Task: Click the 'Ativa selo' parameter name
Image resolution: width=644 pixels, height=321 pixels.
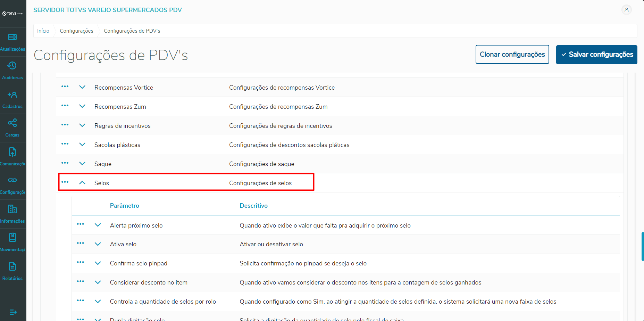Action: [123, 244]
